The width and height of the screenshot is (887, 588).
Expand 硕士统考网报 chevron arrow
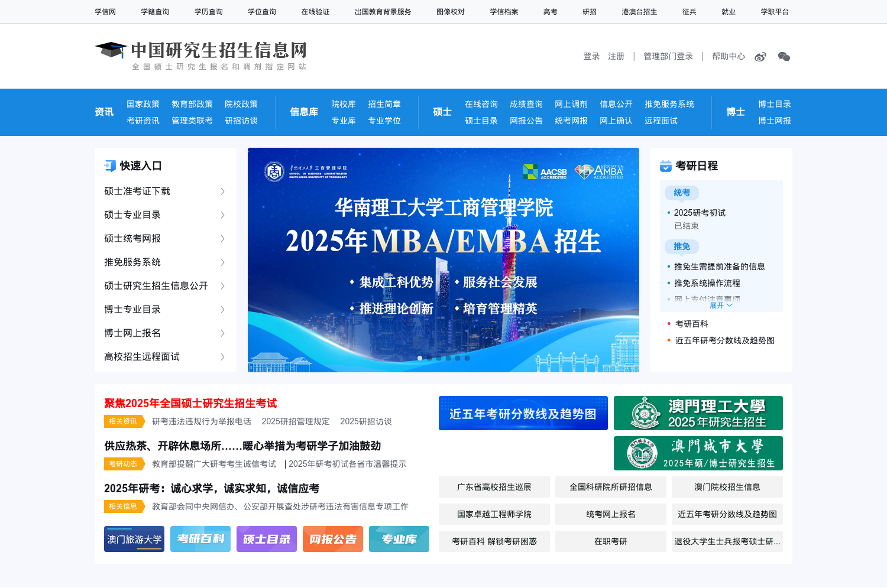click(x=222, y=239)
